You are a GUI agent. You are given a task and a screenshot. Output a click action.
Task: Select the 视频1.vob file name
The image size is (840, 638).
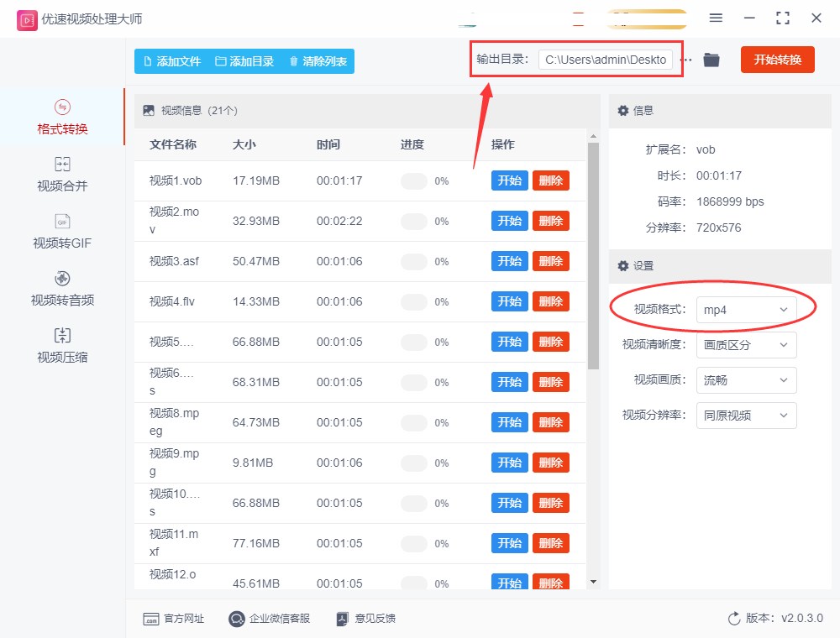click(176, 181)
